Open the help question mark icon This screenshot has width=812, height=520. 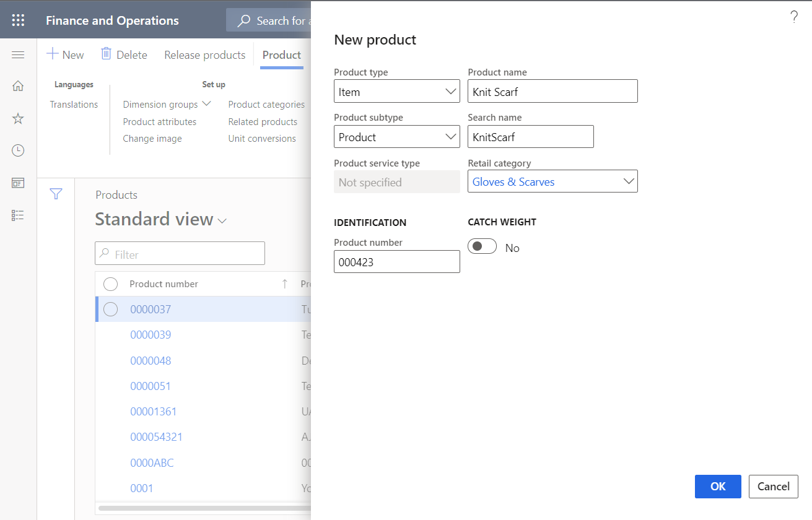794,17
